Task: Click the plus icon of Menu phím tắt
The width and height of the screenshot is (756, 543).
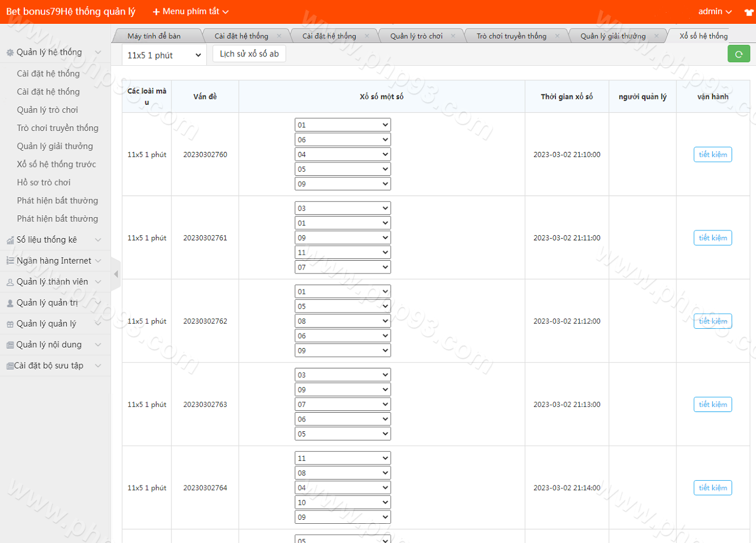Action: [x=156, y=12]
